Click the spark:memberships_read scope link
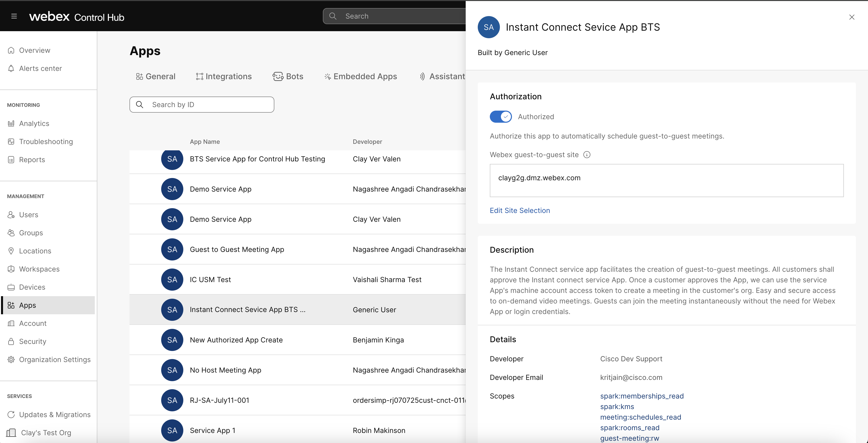The width and height of the screenshot is (868, 443). (x=642, y=396)
